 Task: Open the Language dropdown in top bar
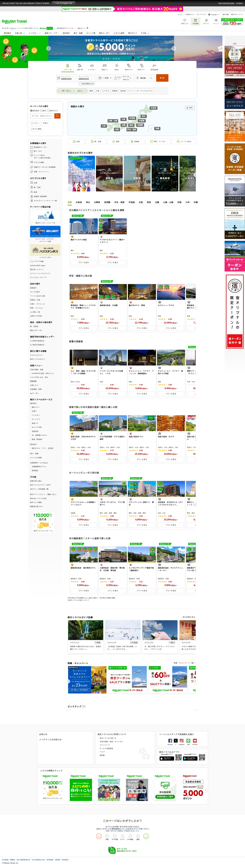[214, 15]
